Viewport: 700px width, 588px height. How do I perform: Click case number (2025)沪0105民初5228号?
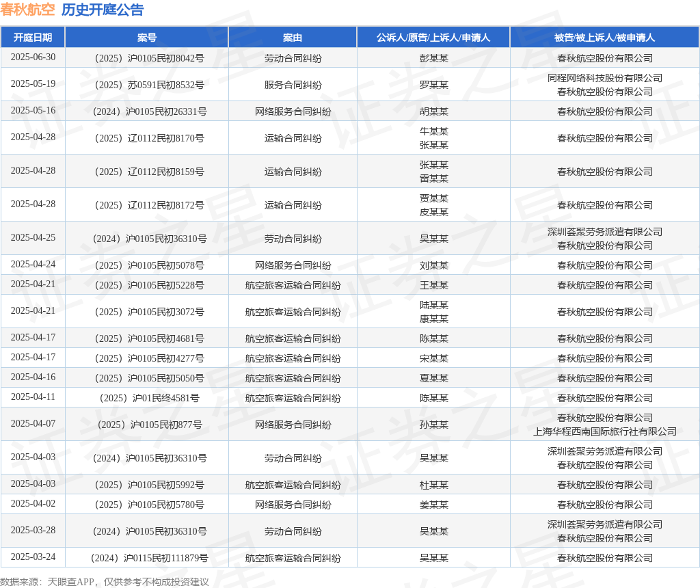[x=150, y=285]
